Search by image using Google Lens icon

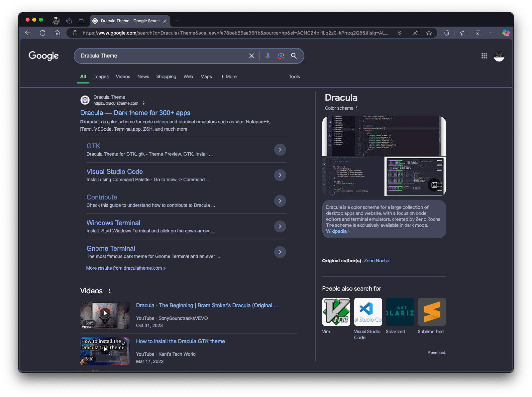pos(281,56)
